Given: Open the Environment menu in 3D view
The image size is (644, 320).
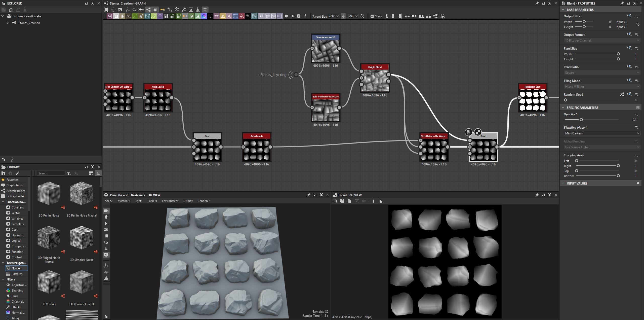Looking at the screenshot, I should tap(170, 201).
